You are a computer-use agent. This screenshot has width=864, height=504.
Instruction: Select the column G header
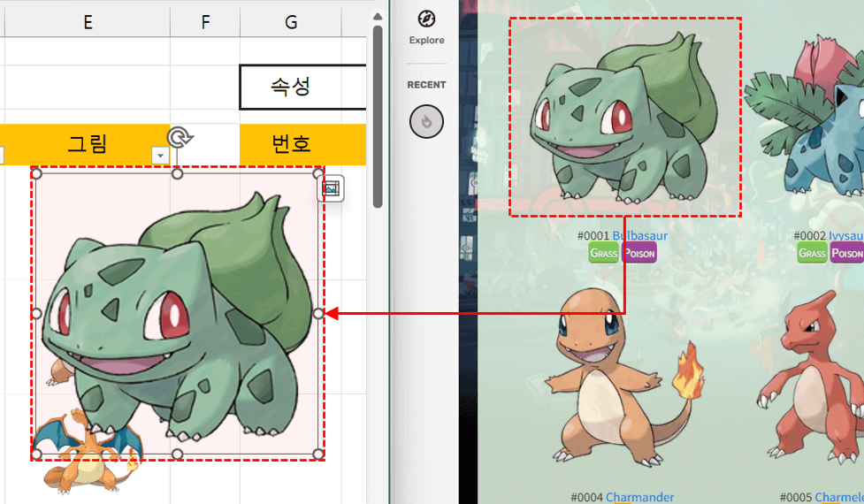click(x=291, y=23)
